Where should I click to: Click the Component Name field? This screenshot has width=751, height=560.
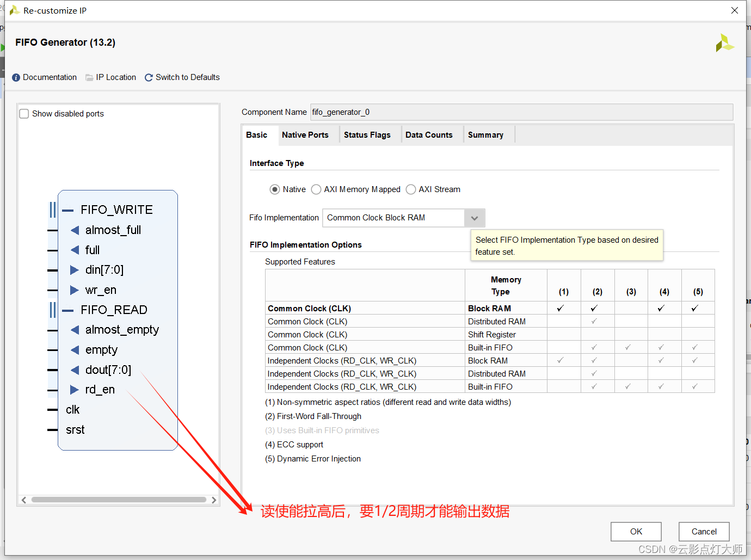pyautogui.click(x=521, y=112)
